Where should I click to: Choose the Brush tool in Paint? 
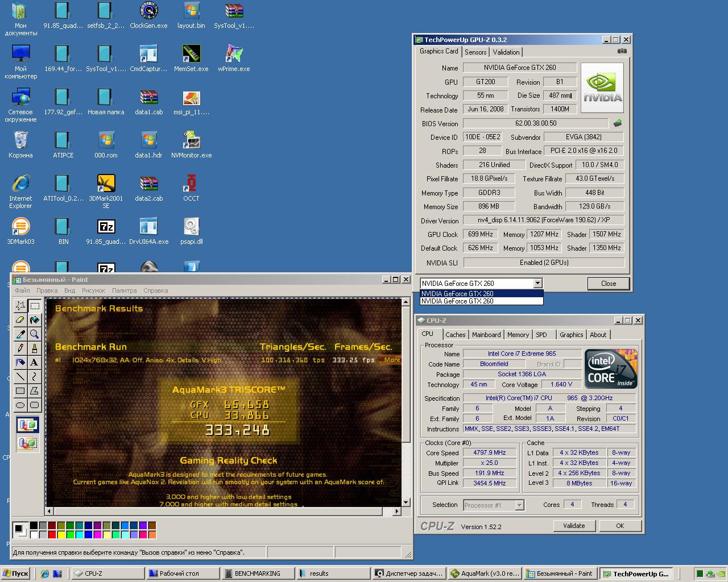point(35,348)
